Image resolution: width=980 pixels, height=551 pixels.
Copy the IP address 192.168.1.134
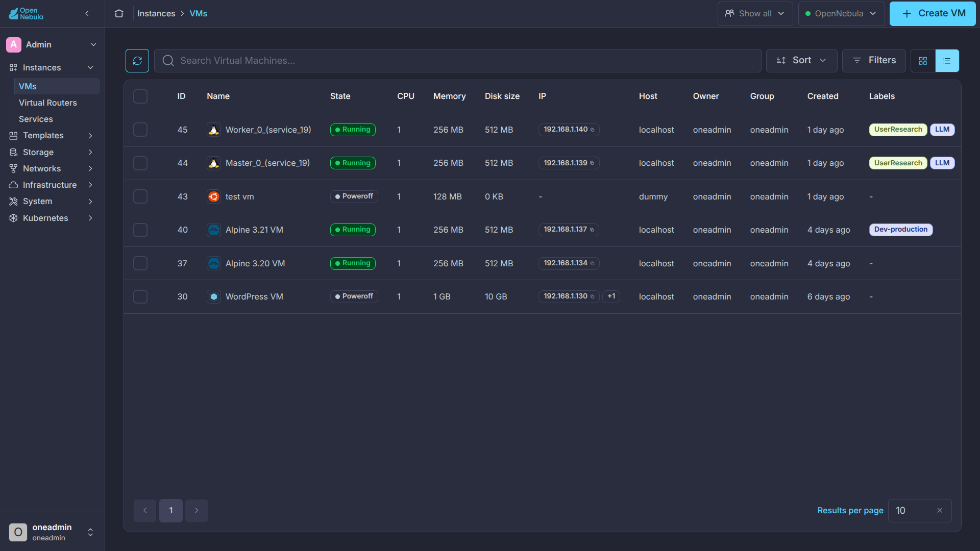pyautogui.click(x=593, y=264)
